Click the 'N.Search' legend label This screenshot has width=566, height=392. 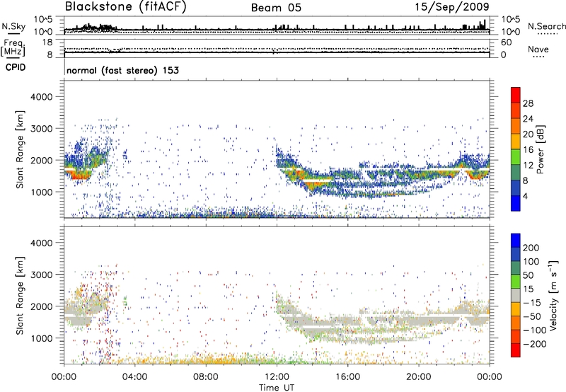coord(546,26)
